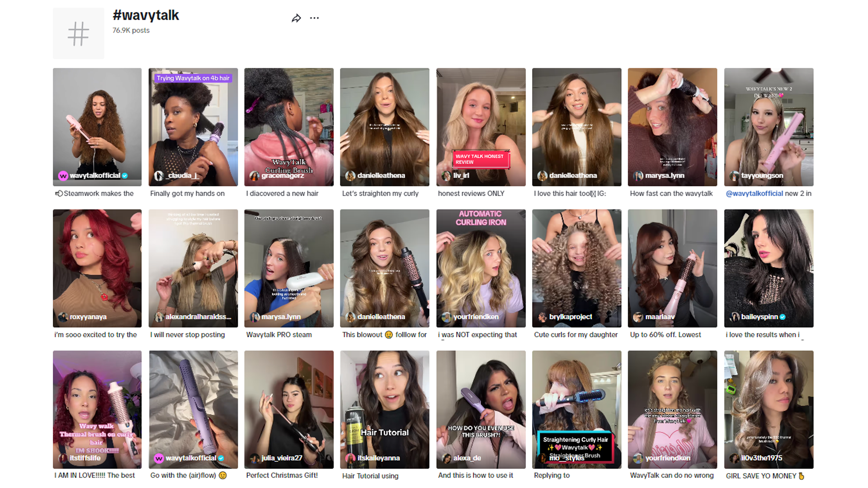Click the large hashtag symbol placeholder image
This screenshot has width=868, height=488.
tap(78, 33)
